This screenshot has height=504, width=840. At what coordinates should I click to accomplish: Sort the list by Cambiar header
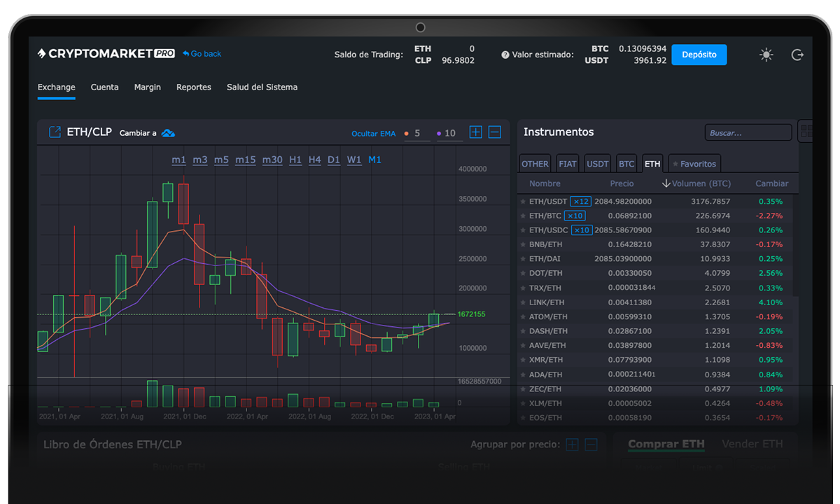pos(771,183)
